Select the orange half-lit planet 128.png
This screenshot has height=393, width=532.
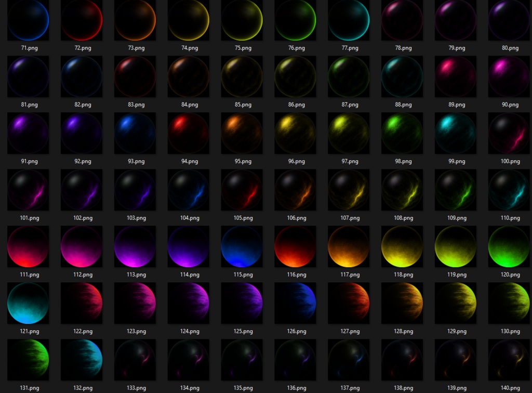click(402, 303)
